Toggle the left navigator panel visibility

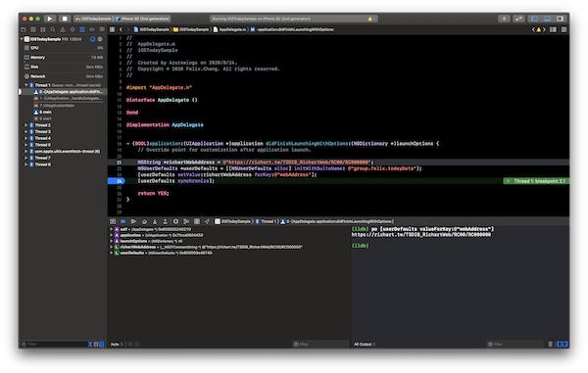[x=534, y=19]
